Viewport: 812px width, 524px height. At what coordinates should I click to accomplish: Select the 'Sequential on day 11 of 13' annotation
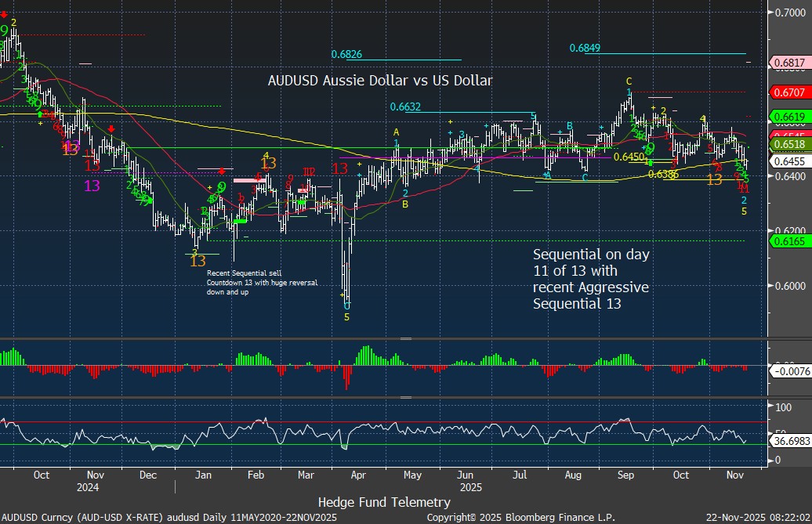coord(591,279)
